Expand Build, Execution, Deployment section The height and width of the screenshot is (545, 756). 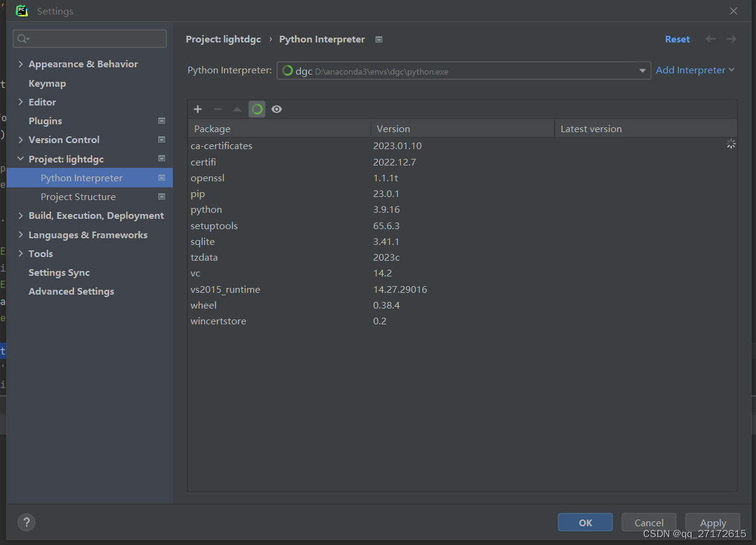[21, 216]
